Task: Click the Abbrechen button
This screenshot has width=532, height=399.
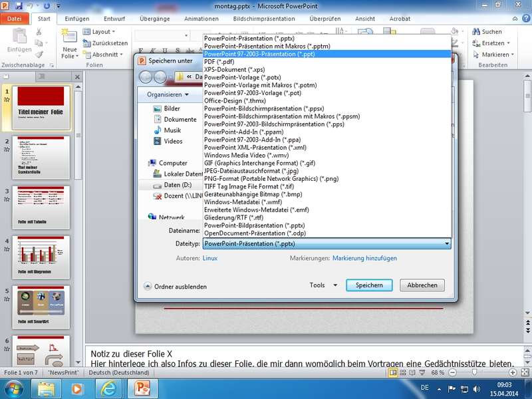Action: click(422, 285)
